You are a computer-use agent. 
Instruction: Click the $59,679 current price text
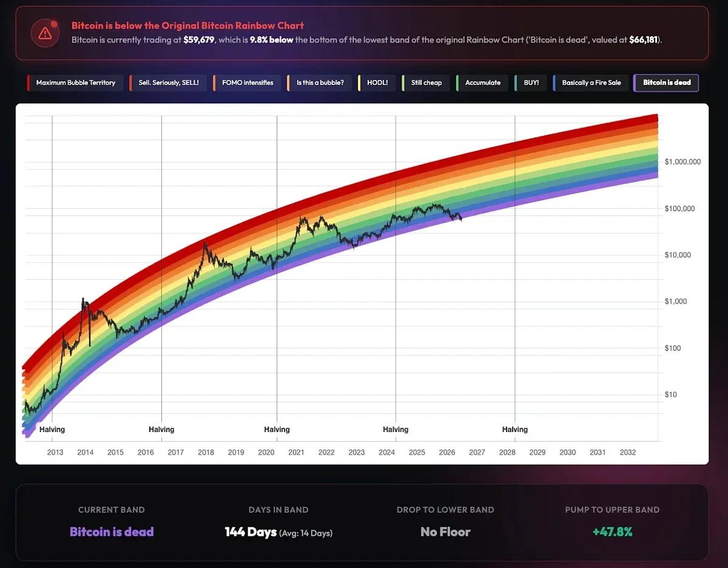click(x=199, y=39)
